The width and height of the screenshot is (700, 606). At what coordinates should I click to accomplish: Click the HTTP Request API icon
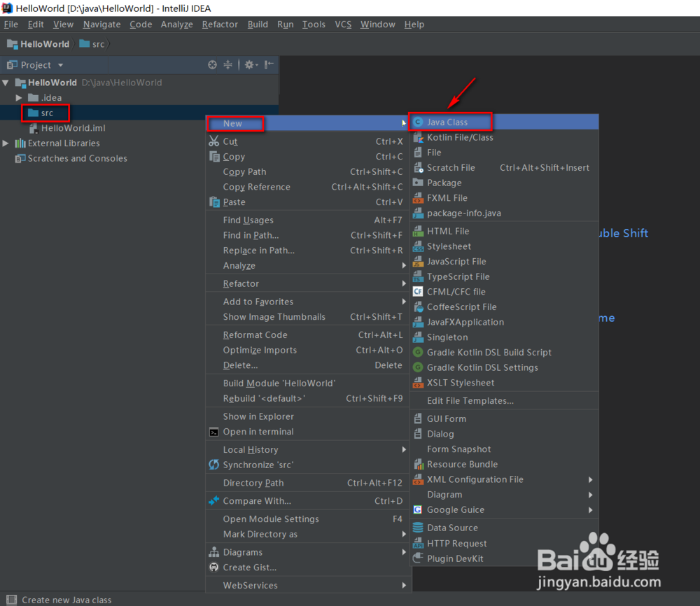418,543
